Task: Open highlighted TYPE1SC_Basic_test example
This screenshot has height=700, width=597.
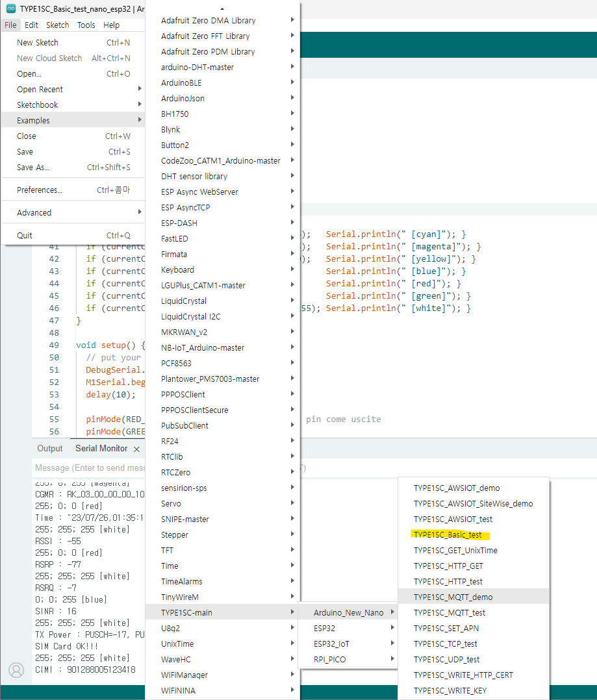Action: (474, 535)
